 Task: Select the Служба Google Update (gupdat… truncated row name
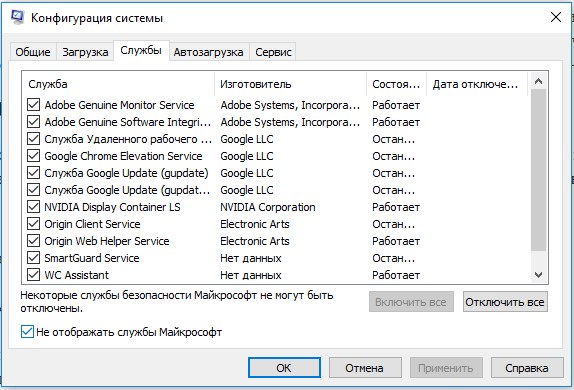pyautogui.click(x=127, y=190)
